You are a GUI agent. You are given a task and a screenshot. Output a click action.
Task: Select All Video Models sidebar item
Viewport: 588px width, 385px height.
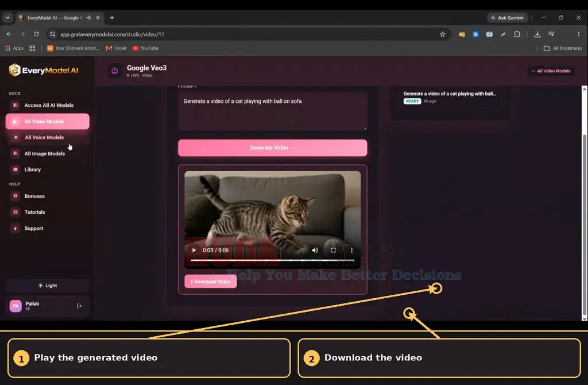pos(48,122)
